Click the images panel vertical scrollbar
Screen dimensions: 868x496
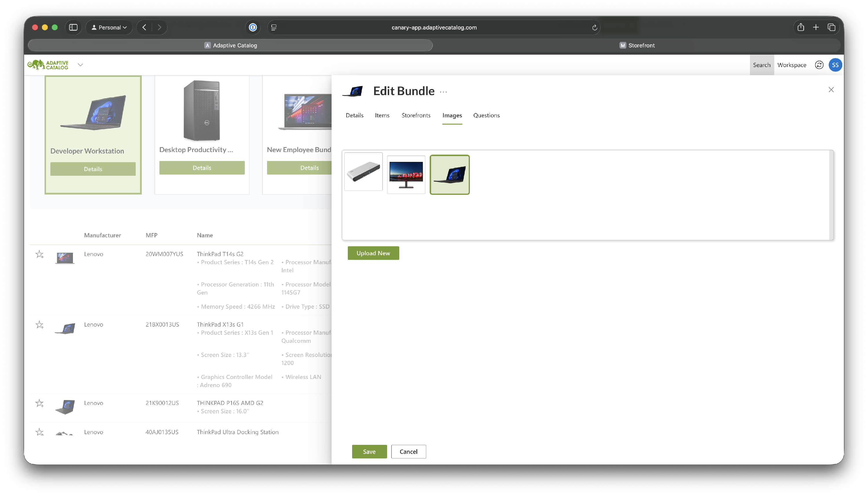(x=831, y=195)
